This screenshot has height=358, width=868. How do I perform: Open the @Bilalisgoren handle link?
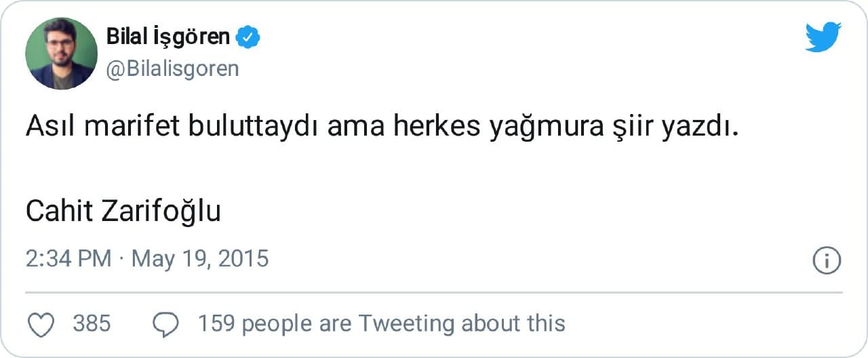[x=172, y=68]
